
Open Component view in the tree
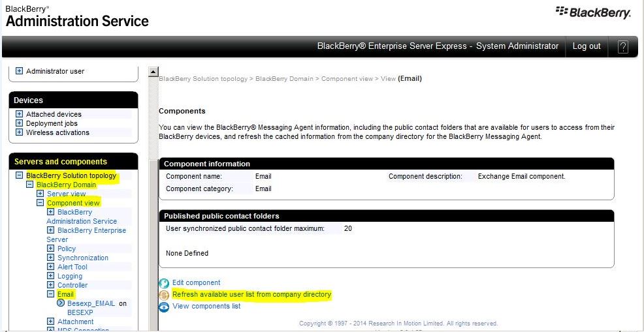(x=73, y=203)
